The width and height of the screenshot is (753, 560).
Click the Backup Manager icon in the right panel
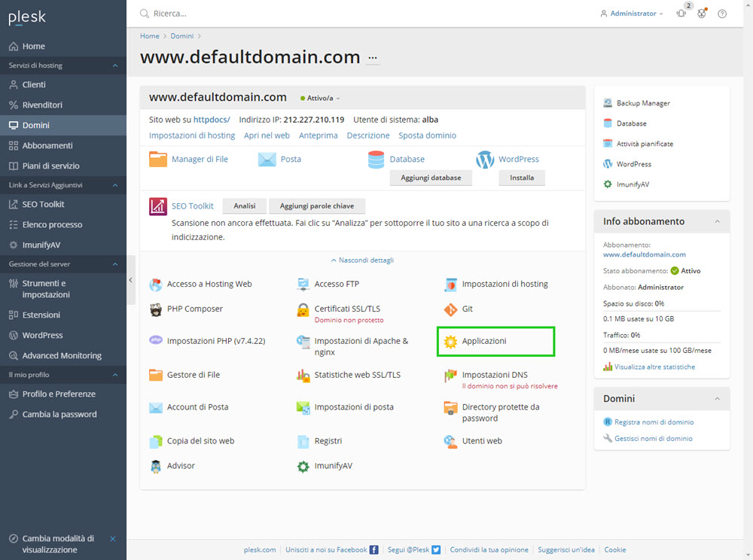click(608, 102)
